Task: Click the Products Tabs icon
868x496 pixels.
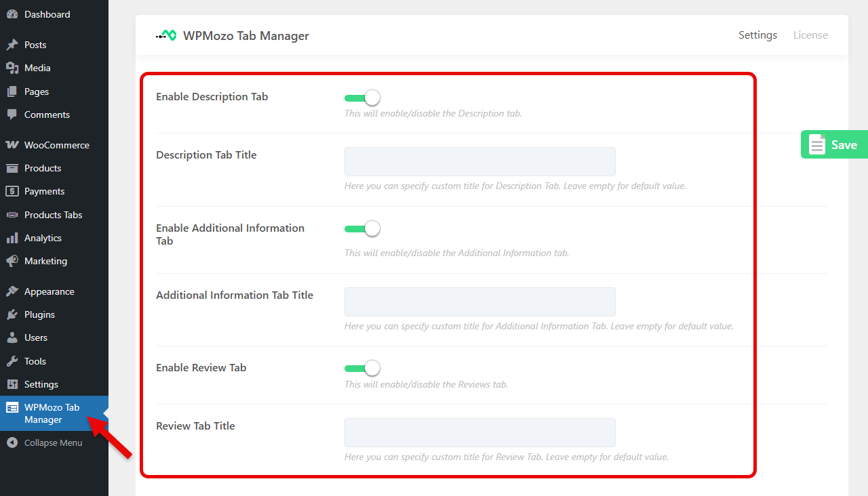Action: coord(12,215)
